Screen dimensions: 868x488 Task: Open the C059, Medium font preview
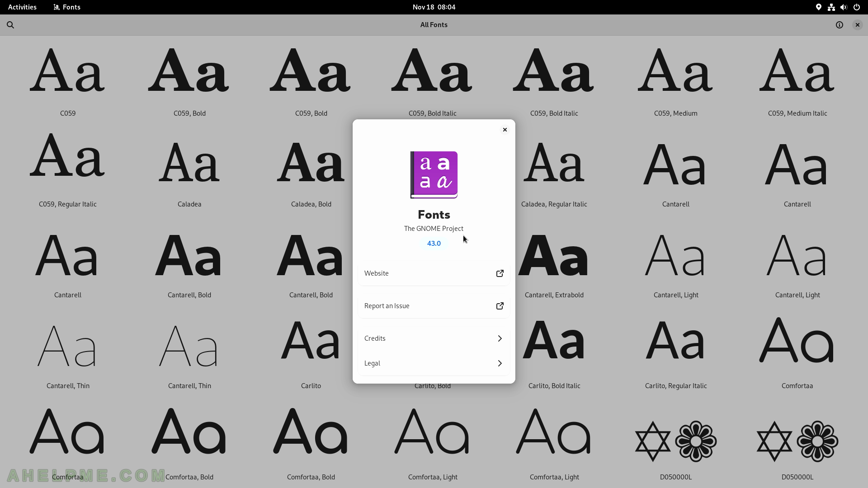(x=676, y=81)
